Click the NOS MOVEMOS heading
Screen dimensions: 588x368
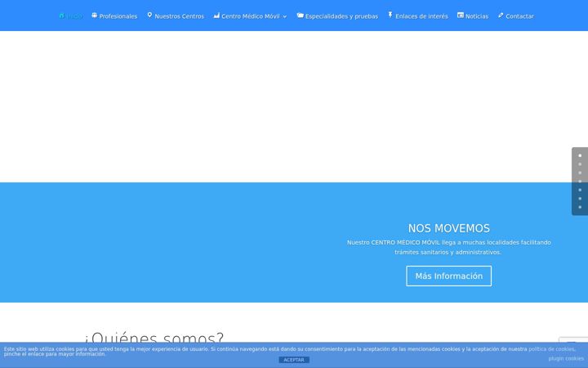(448, 228)
